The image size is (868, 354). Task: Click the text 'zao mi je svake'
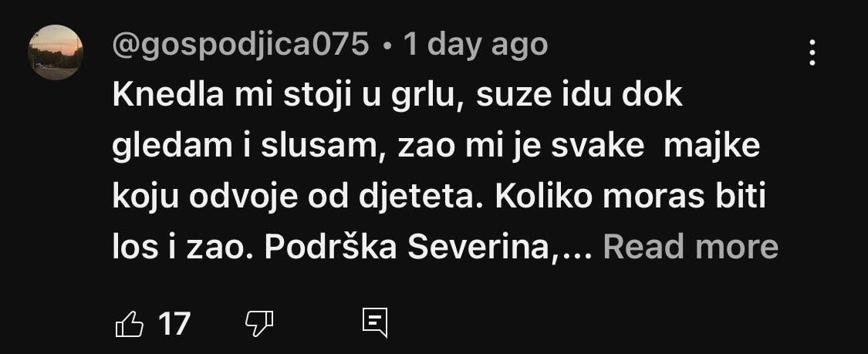(x=521, y=147)
